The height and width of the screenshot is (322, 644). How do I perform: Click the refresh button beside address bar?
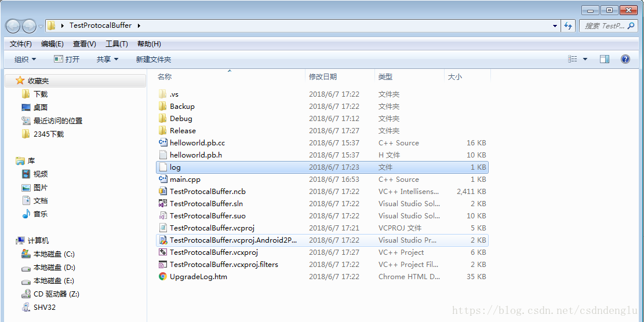pos(568,25)
